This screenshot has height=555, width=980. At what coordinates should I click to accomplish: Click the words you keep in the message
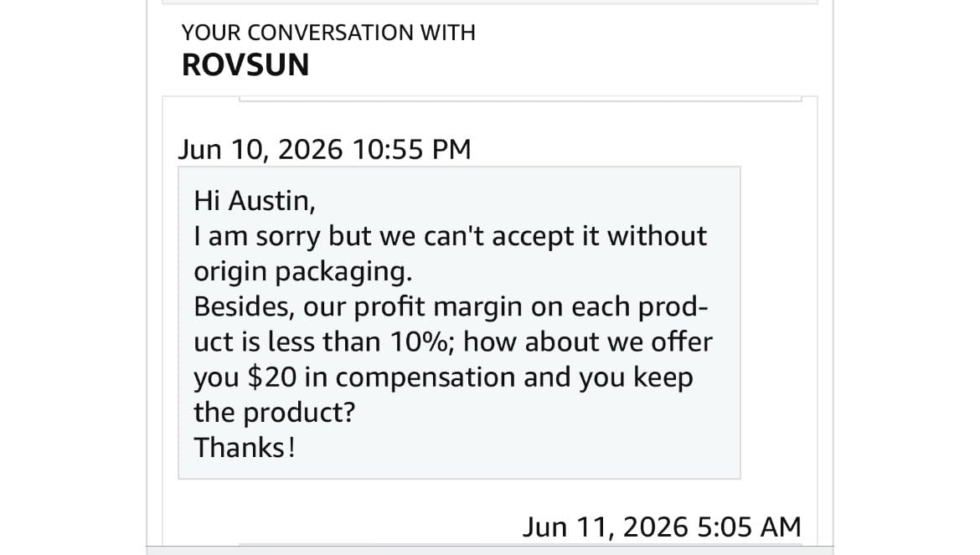[x=636, y=378]
